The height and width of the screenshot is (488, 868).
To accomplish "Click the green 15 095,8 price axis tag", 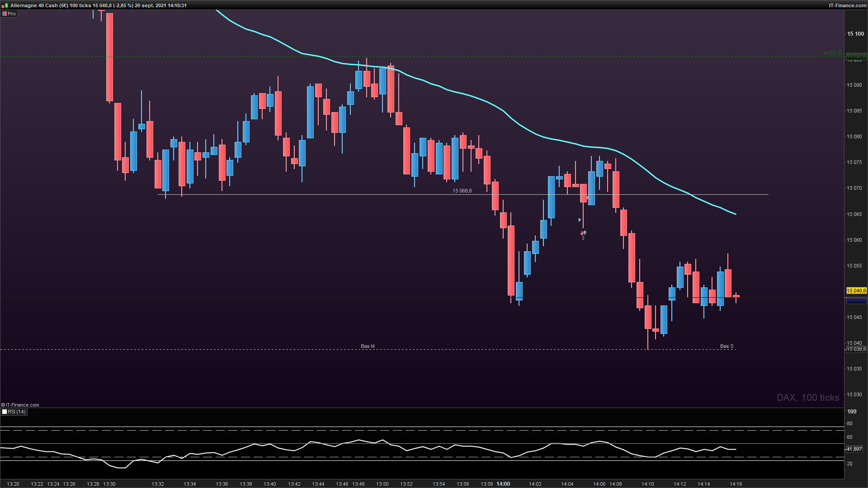I will pyautogui.click(x=856, y=57).
